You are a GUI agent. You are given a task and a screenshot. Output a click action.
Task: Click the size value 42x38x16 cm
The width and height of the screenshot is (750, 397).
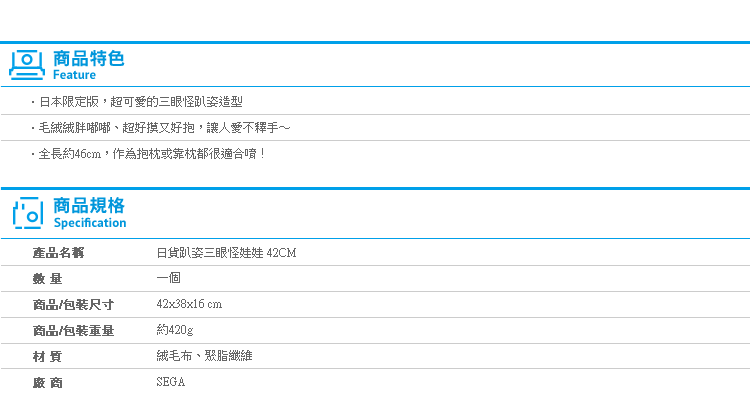point(189,304)
